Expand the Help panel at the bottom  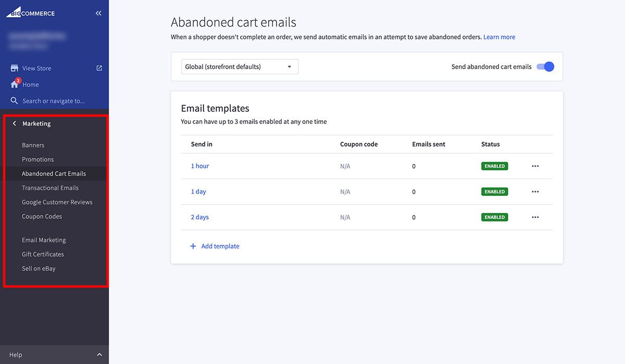pos(99,354)
